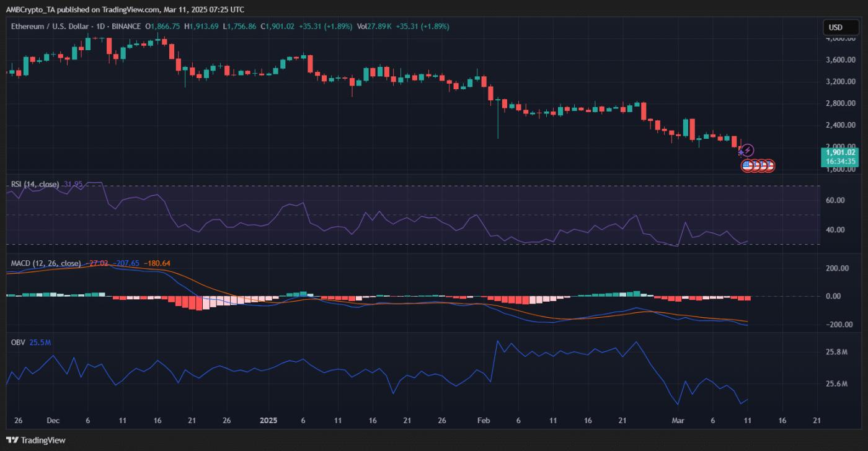The width and height of the screenshot is (868, 451).
Task: Select the Ethereum / U.S. Dollar symbol title
Action: coord(50,27)
